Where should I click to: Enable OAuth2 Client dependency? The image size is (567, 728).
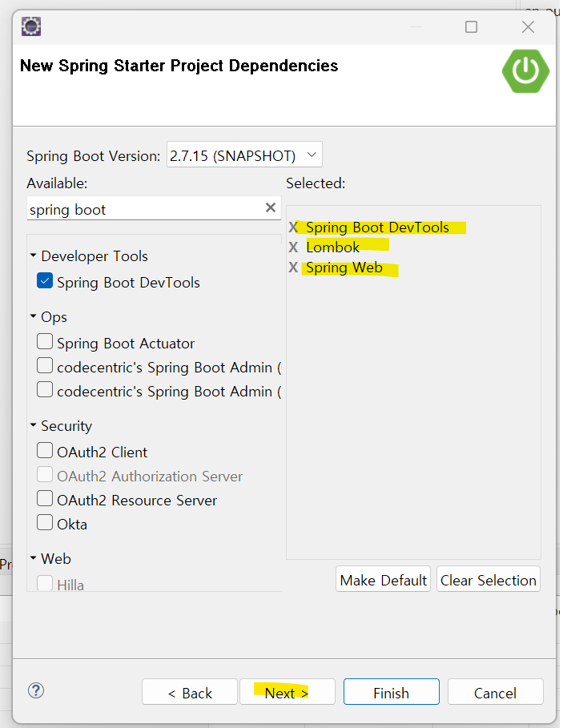[45, 450]
